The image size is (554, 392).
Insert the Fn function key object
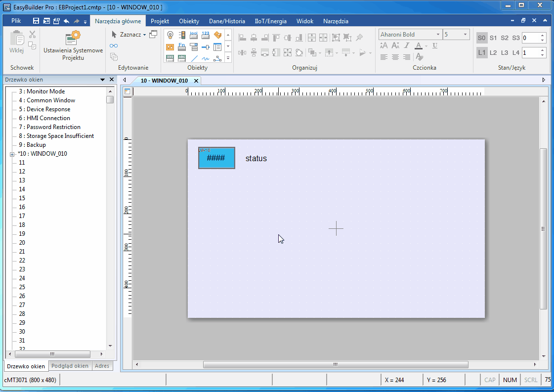182,46
